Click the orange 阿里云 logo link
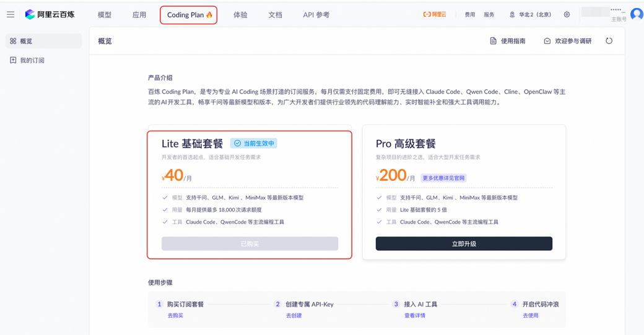Screen dimensions: 644x335 click(x=435, y=14)
